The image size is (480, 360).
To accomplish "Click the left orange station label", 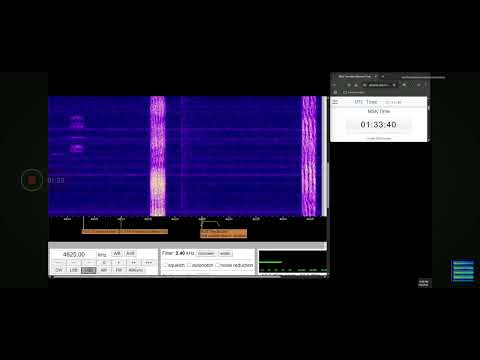I will click(x=125, y=231).
